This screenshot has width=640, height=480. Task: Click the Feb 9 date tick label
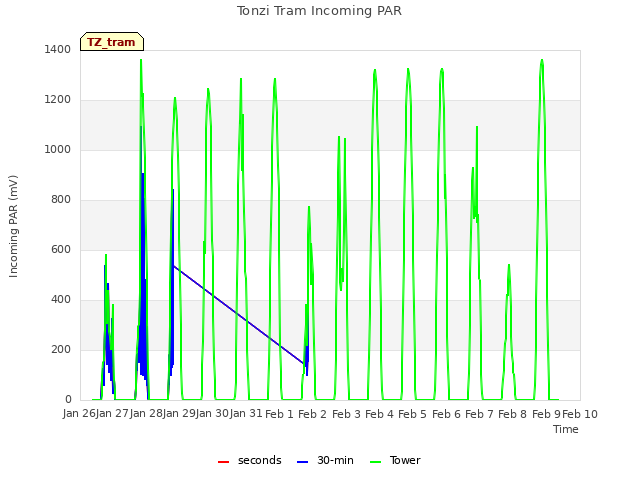546,414
